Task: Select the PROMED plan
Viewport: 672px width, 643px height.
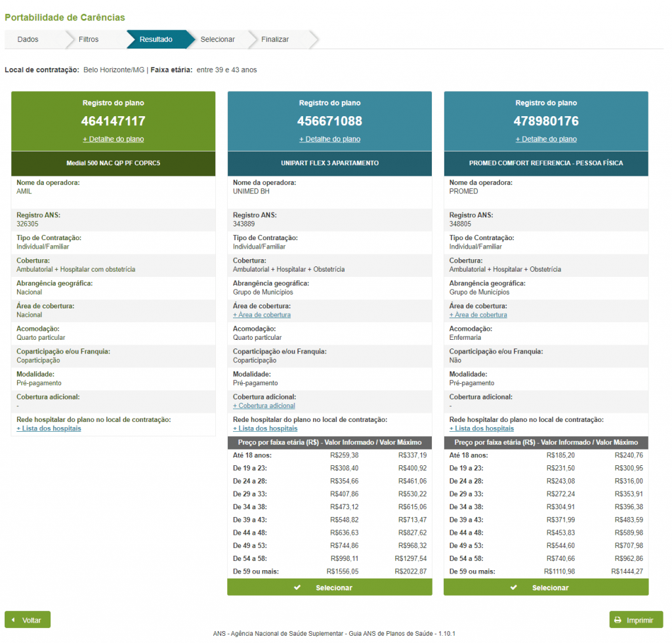Action: [x=546, y=587]
